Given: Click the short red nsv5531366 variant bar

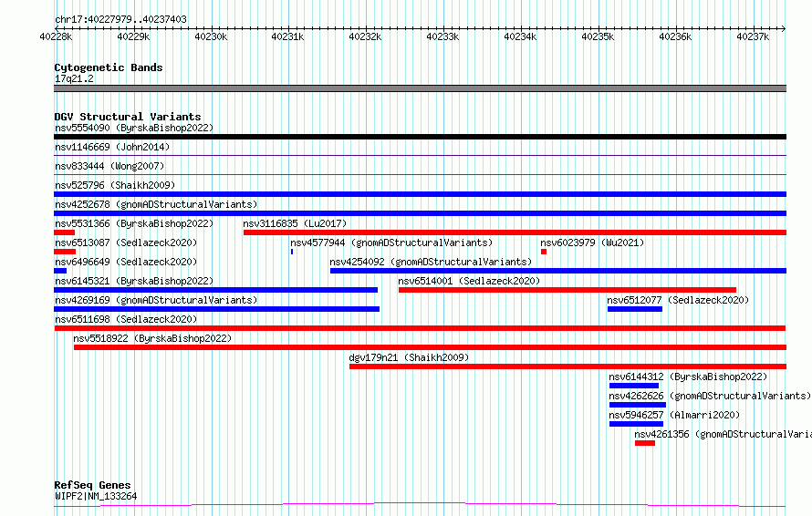Looking at the screenshot, I should click(64, 232).
